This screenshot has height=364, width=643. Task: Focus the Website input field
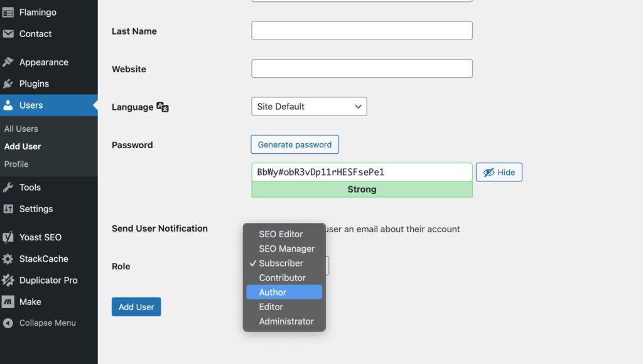pos(362,68)
